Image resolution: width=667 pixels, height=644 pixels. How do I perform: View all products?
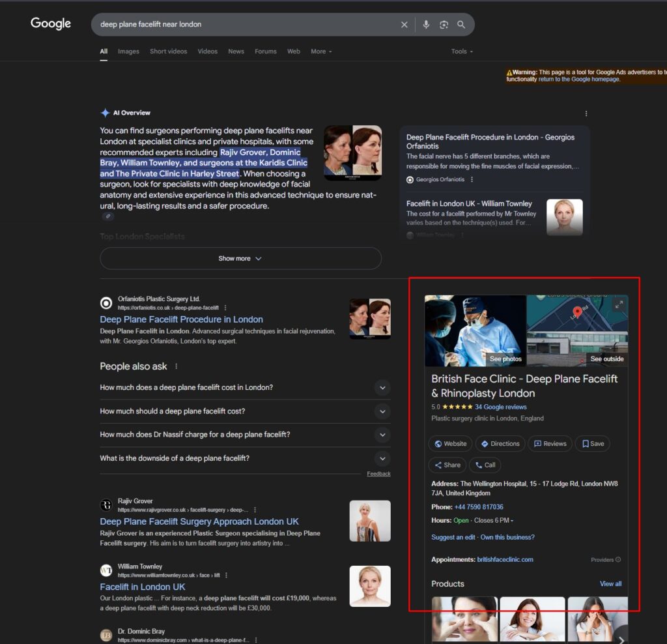[610, 584]
